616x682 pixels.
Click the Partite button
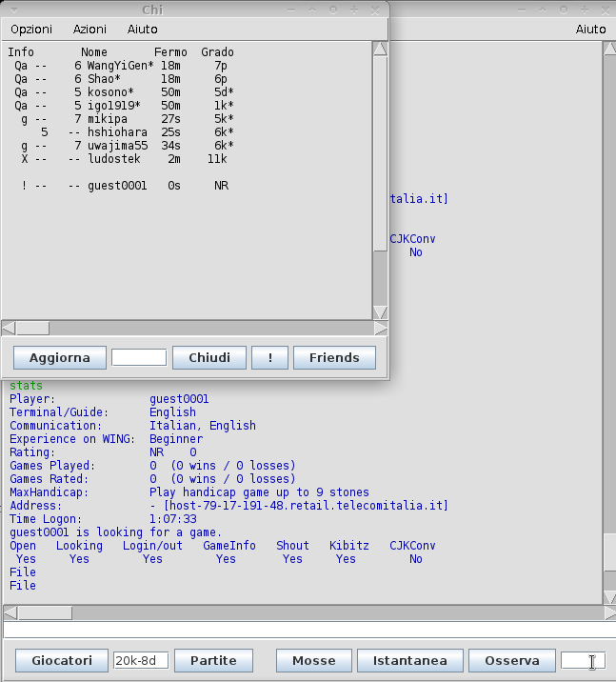(x=220, y=660)
